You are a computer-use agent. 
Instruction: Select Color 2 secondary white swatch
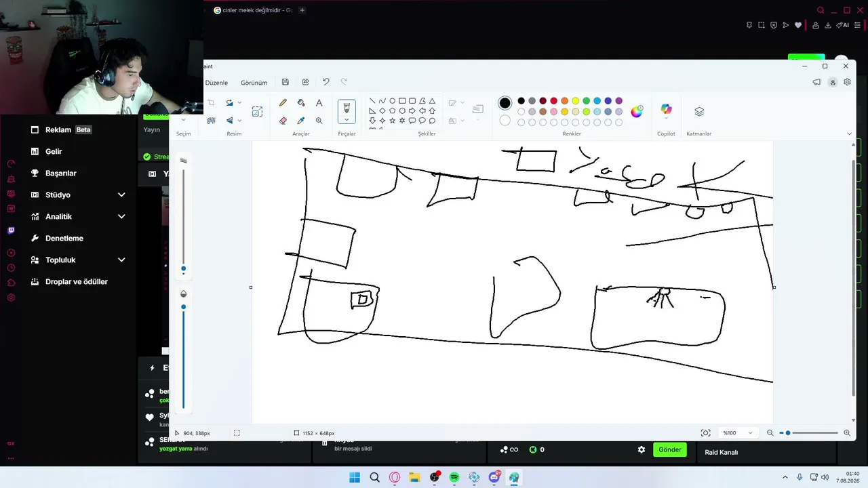coord(505,120)
